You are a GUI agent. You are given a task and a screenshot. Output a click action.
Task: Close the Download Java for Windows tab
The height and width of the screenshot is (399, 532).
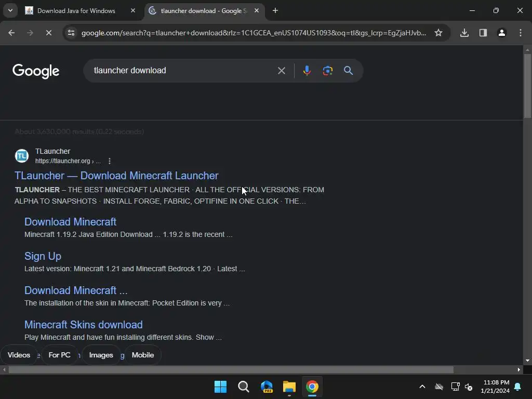click(x=133, y=11)
